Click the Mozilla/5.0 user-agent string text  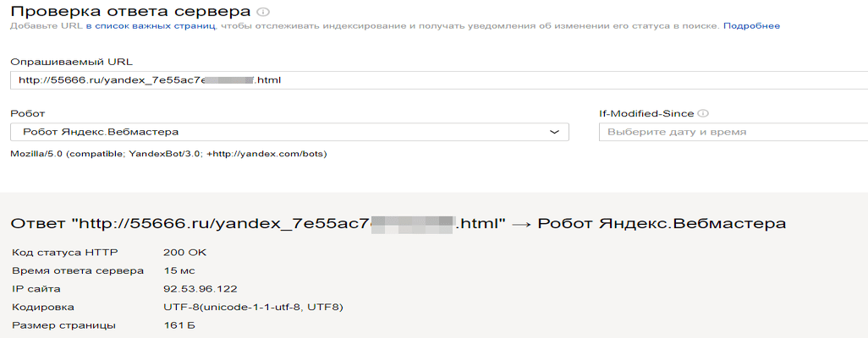(x=168, y=154)
